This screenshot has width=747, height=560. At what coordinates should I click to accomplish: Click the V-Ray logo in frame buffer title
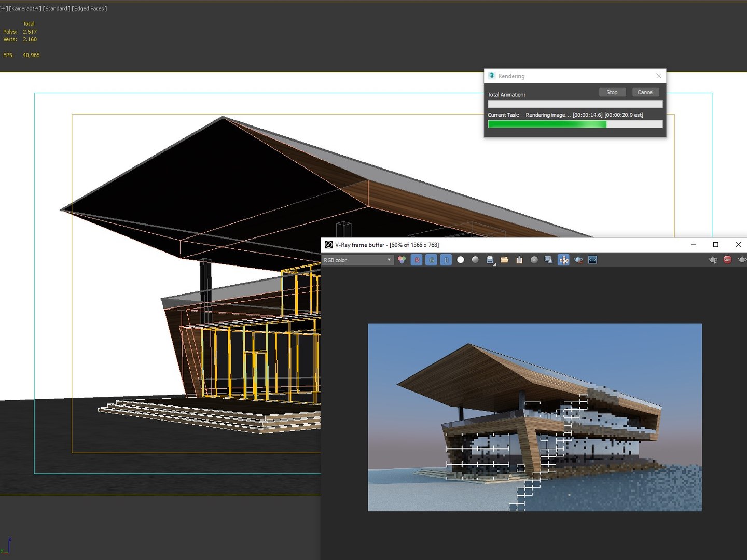328,245
